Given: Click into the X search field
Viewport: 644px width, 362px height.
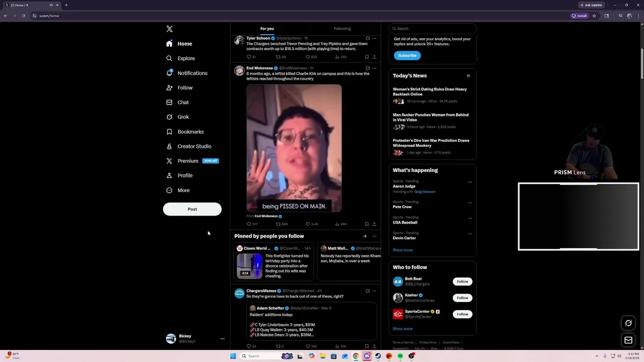Looking at the screenshot, I should (x=432, y=29).
